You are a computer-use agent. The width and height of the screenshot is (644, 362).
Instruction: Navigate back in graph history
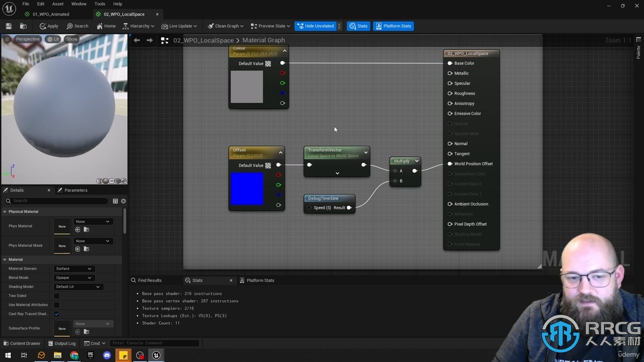(x=137, y=40)
